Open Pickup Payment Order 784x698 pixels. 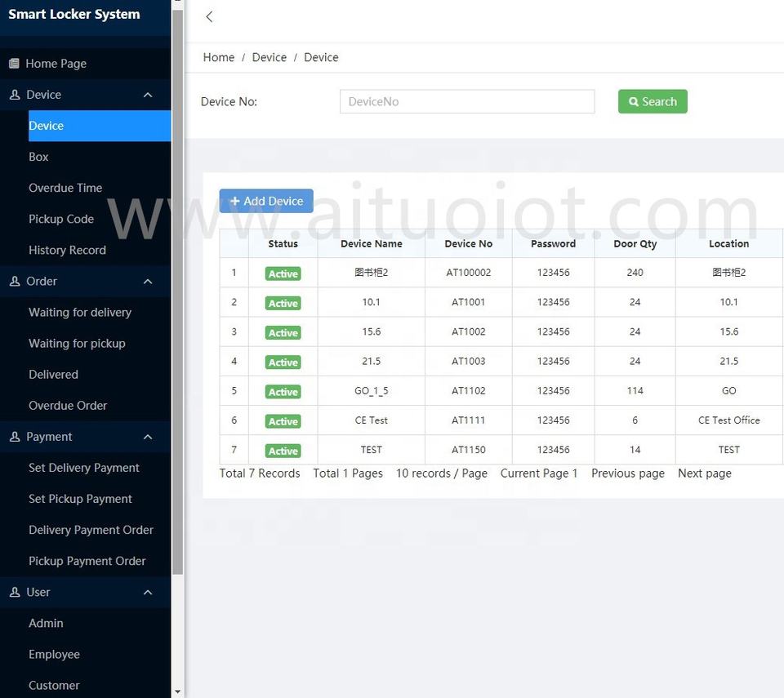point(86,561)
